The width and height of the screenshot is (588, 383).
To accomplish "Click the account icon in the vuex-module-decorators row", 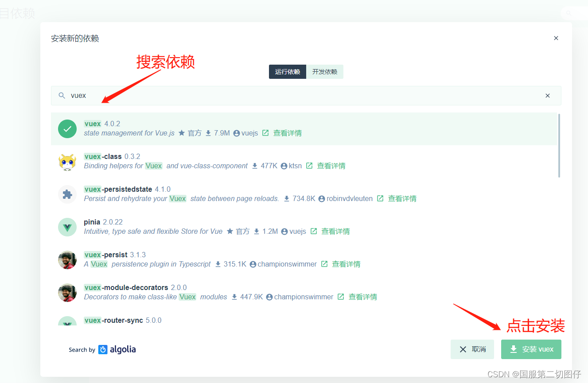I will 269,297.
